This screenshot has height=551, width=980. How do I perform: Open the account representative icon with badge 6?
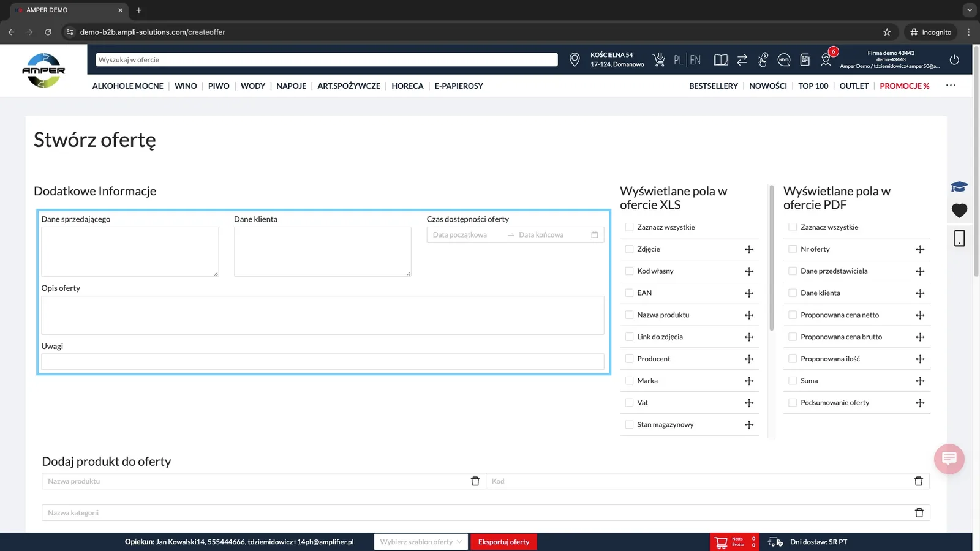pyautogui.click(x=826, y=59)
